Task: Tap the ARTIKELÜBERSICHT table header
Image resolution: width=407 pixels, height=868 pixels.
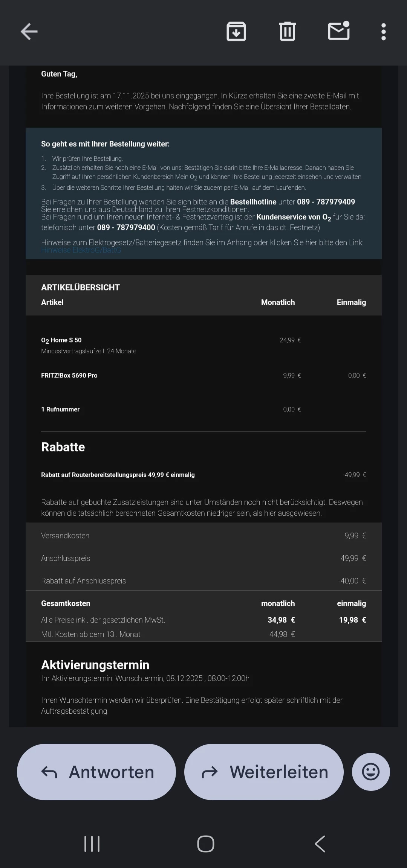Action: point(80,288)
